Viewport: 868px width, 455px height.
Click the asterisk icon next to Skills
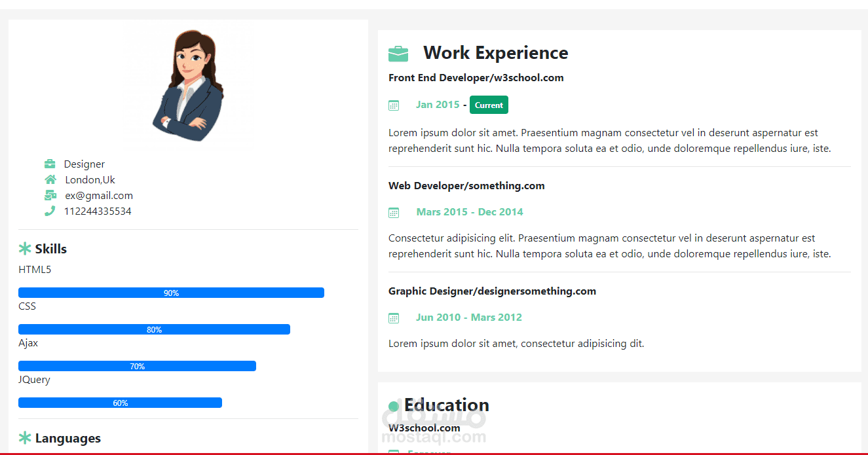25,249
